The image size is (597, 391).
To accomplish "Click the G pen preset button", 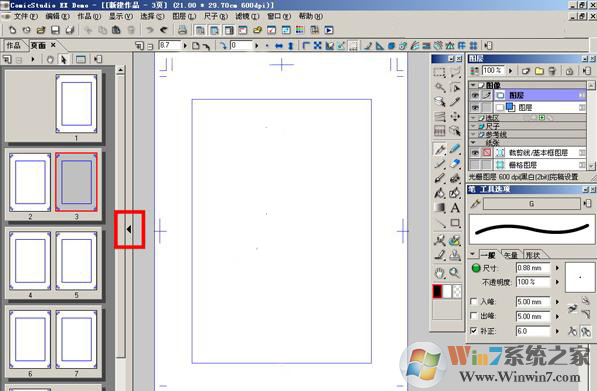I will (x=532, y=204).
